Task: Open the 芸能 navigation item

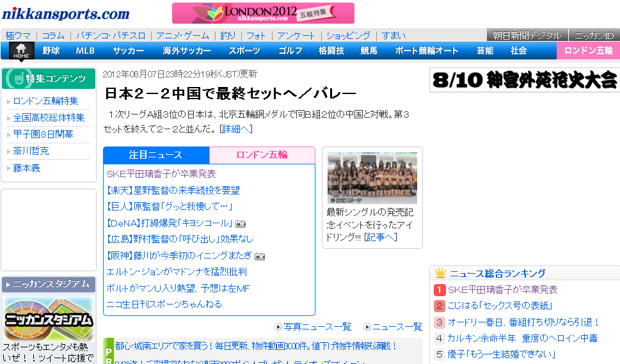Action: click(485, 51)
